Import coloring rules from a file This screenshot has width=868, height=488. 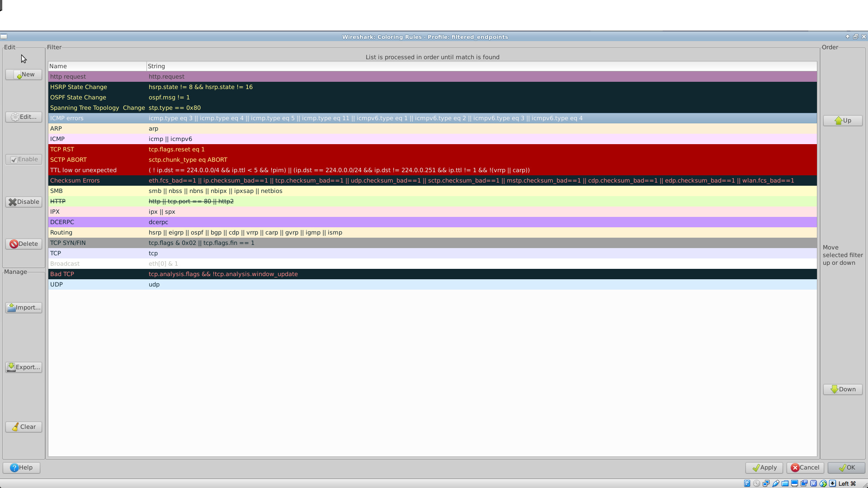point(24,307)
